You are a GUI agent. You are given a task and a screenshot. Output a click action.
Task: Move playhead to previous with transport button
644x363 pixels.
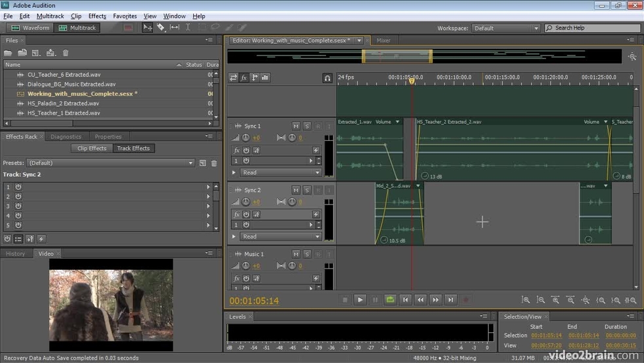click(x=405, y=299)
